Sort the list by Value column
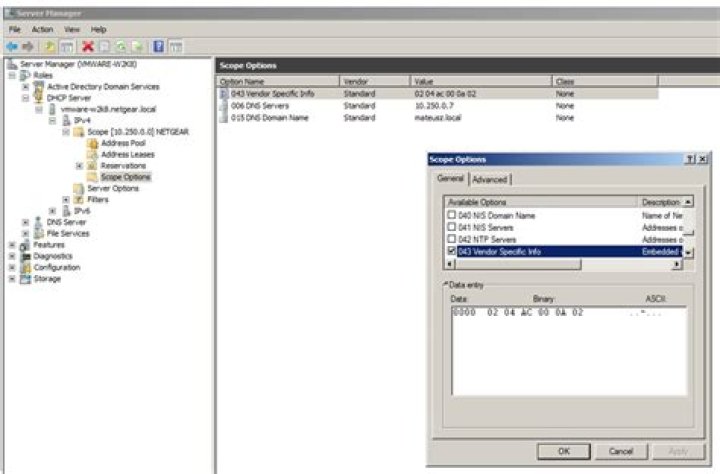 [481, 81]
